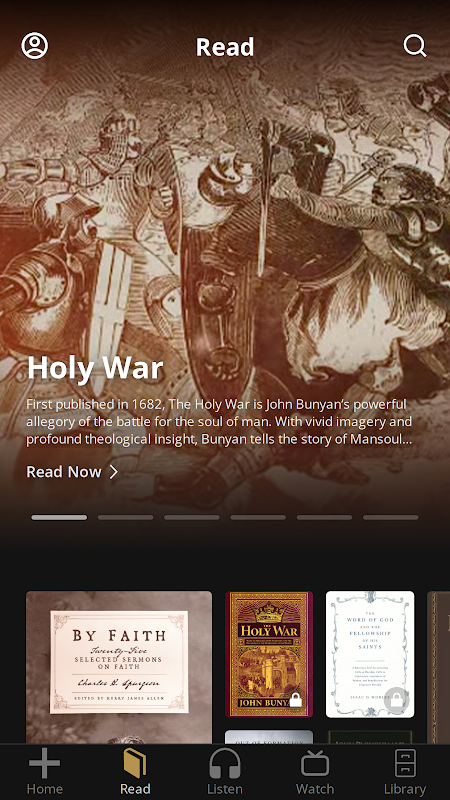Select the Read book icon

(x=135, y=763)
